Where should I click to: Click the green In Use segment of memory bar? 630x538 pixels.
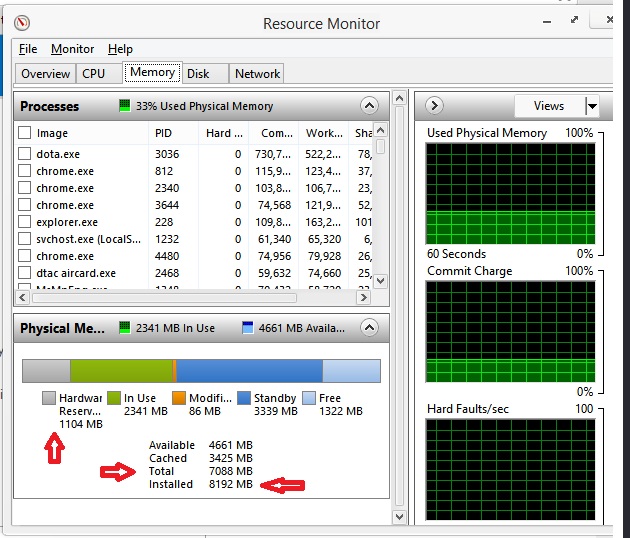tap(121, 371)
